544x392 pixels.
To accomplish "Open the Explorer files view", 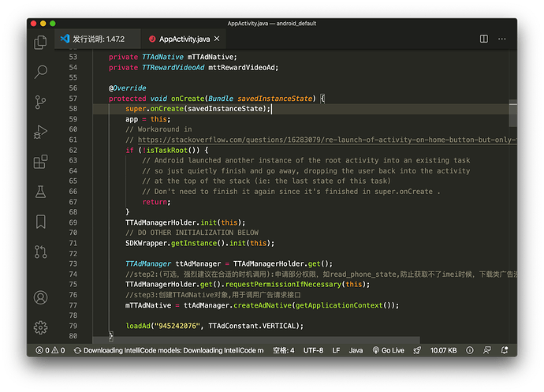I will click(x=40, y=43).
